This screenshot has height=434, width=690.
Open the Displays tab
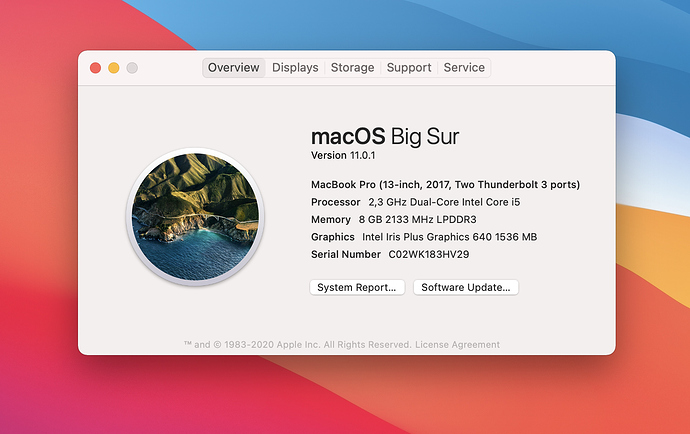coord(295,68)
